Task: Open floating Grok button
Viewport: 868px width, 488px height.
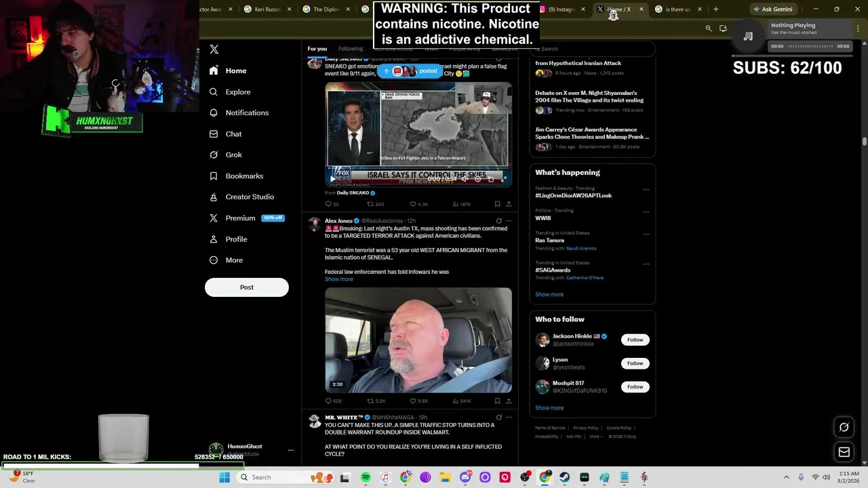Action: 844,427
